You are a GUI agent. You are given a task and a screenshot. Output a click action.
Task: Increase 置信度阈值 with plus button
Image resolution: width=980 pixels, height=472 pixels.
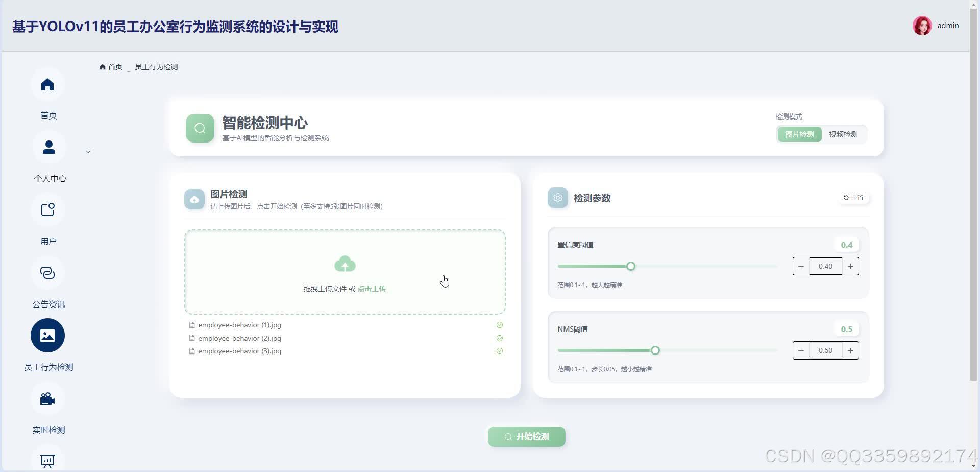pos(850,266)
